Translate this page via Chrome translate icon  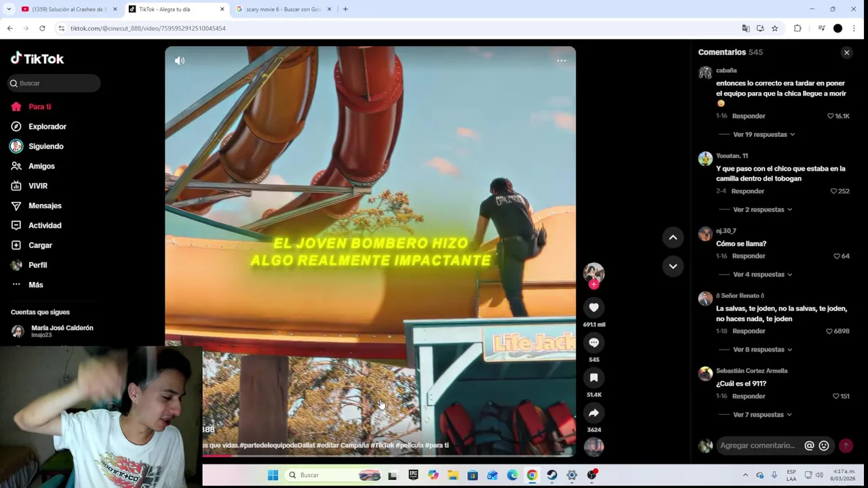point(746,28)
